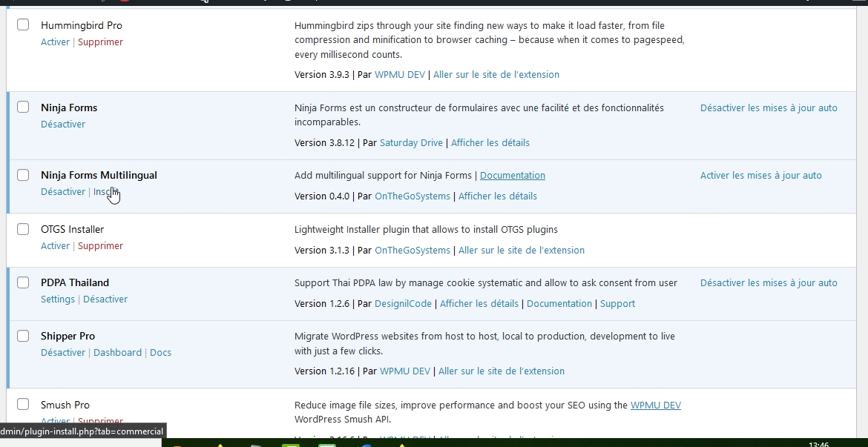Open the DesignilCode author link
This screenshot has height=447, width=868.
[x=403, y=304]
